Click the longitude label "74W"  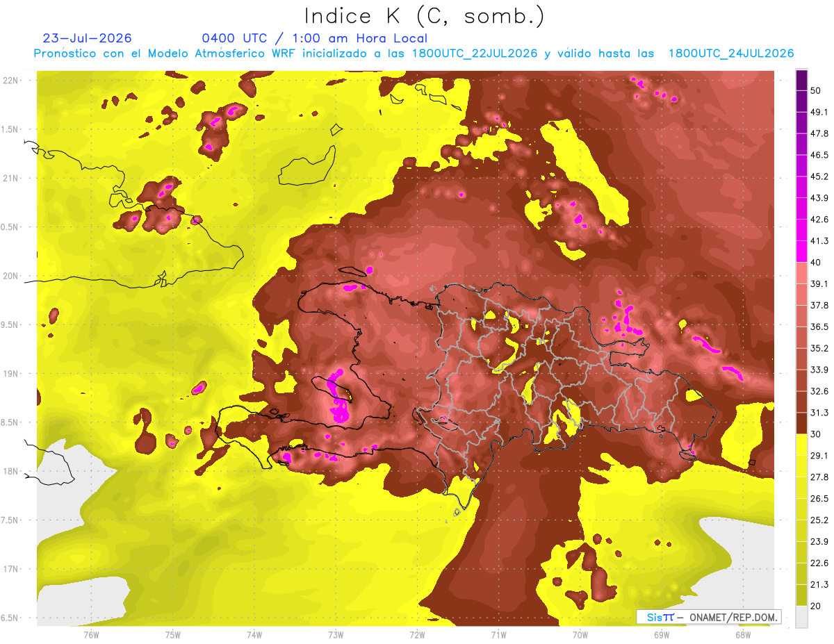(254, 634)
